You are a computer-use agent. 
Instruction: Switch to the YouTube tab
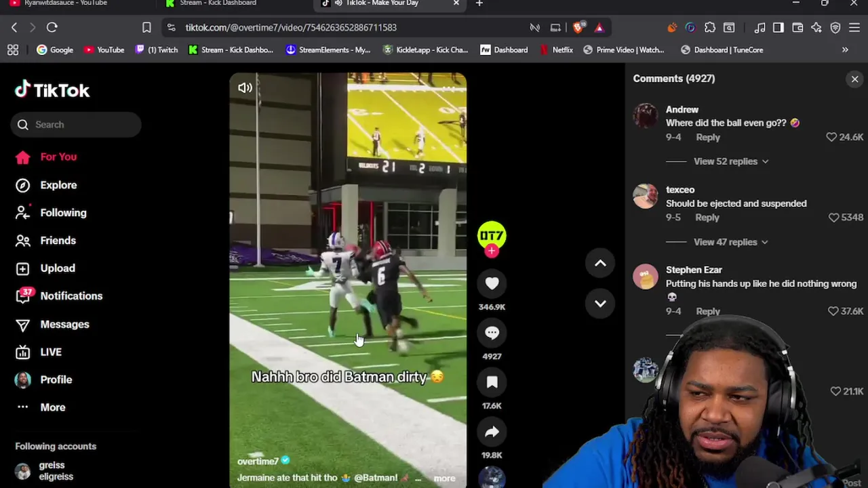pyautogui.click(x=66, y=3)
